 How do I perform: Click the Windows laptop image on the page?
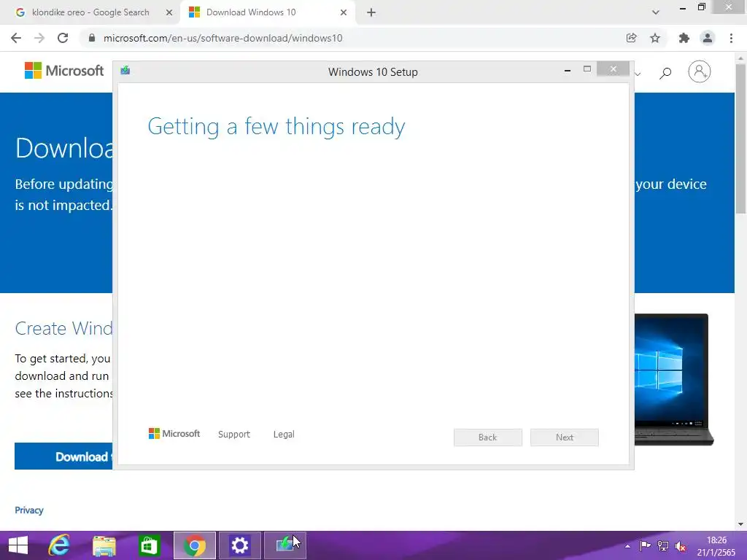click(673, 379)
